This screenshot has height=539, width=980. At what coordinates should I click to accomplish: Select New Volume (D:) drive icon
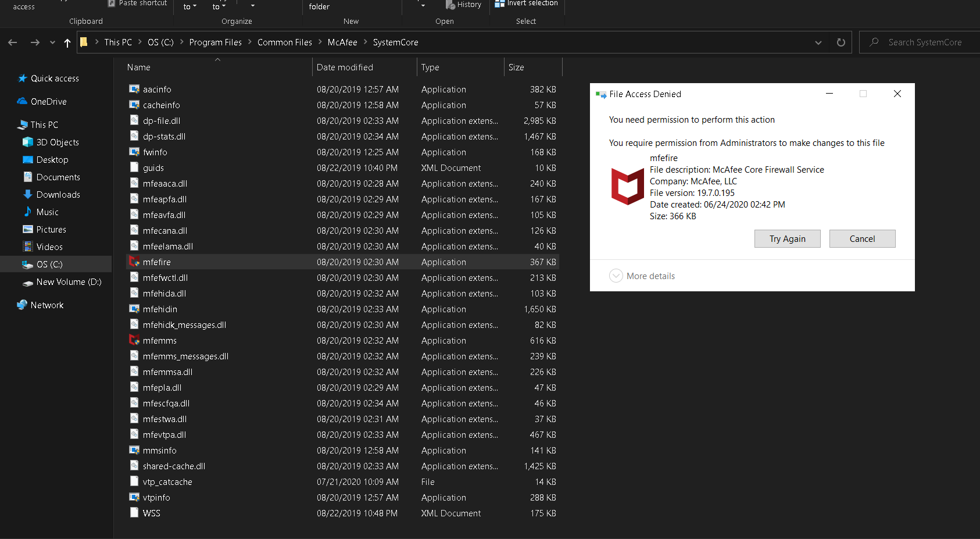tap(28, 282)
